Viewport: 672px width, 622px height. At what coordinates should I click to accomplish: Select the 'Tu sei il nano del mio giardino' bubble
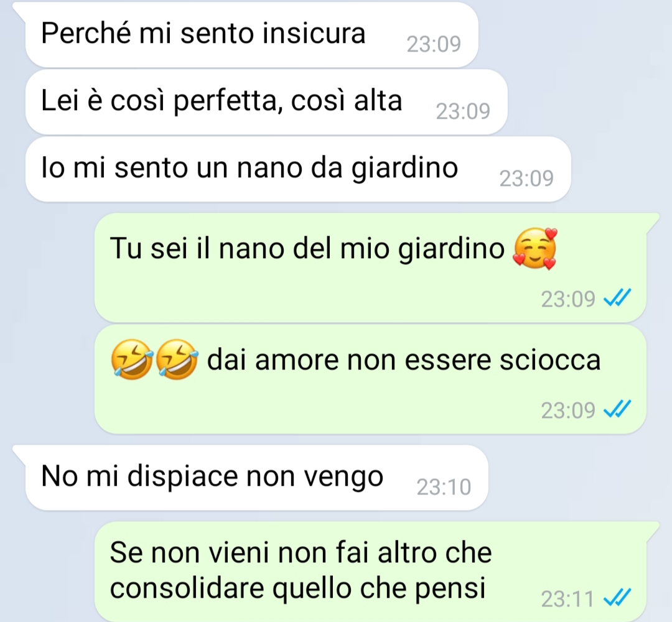pos(370,267)
